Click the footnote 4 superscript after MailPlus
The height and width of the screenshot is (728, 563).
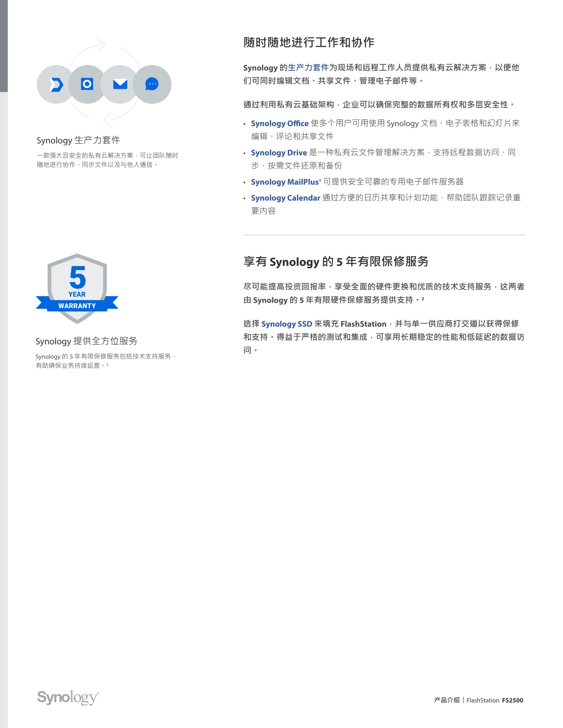pos(320,180)
